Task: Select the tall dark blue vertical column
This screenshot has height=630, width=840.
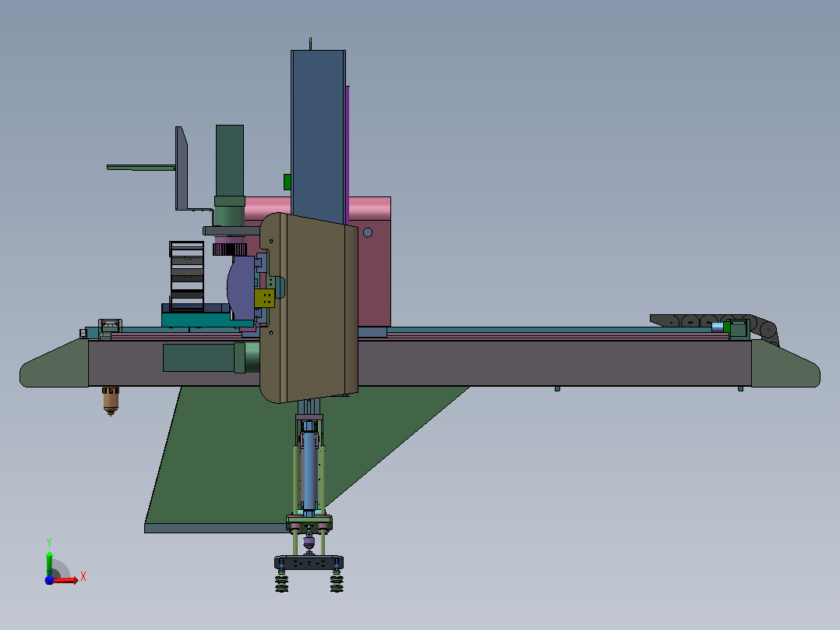Action: tap(318, 136)
